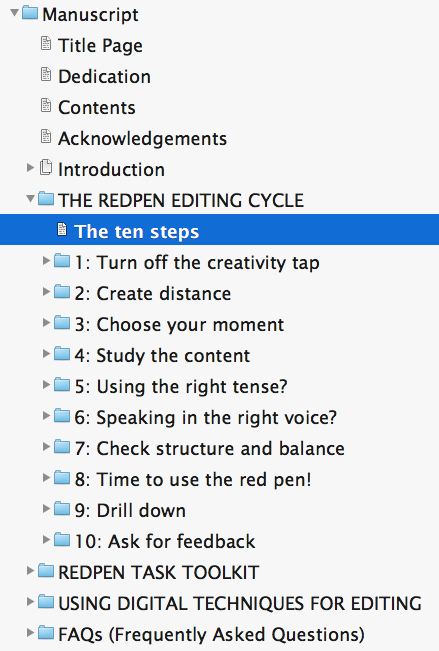Click the REDPEN TASK TOOLKIT folder icon

pos(46,570)
